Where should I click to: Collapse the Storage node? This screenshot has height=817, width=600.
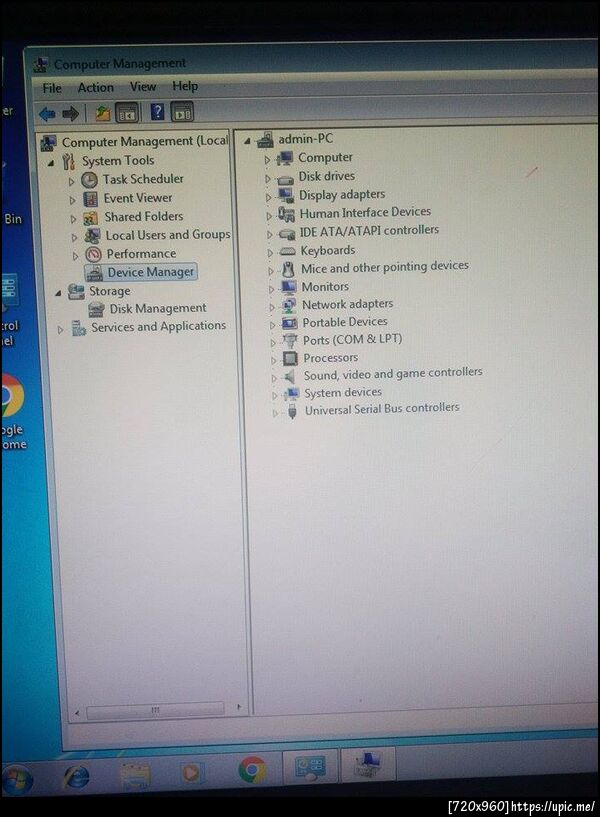(x=58, y=293)
